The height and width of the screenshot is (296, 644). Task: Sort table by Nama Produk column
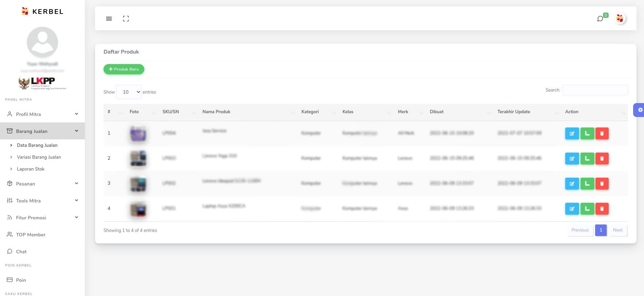click(x=216, y=112)
